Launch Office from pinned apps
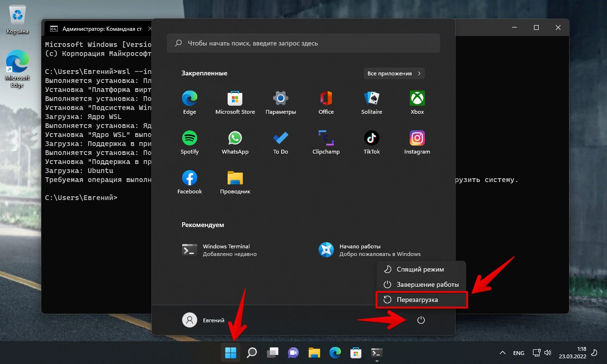This screenshot has height=364, width=607. click(x=326, y=103)
